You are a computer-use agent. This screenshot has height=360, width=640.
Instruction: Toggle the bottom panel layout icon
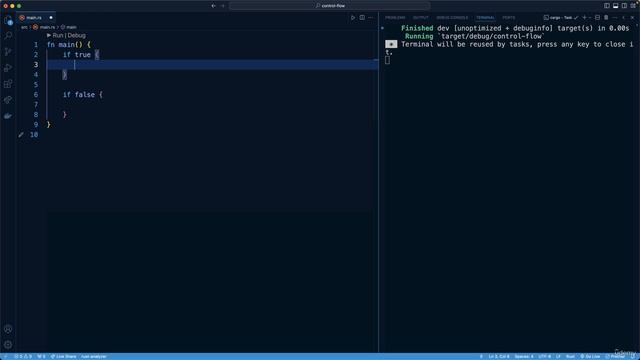(x=616, y=6)
